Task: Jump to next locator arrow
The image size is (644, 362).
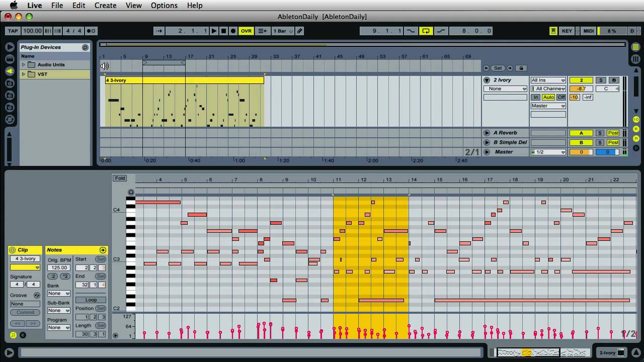Action: (510, 68)
